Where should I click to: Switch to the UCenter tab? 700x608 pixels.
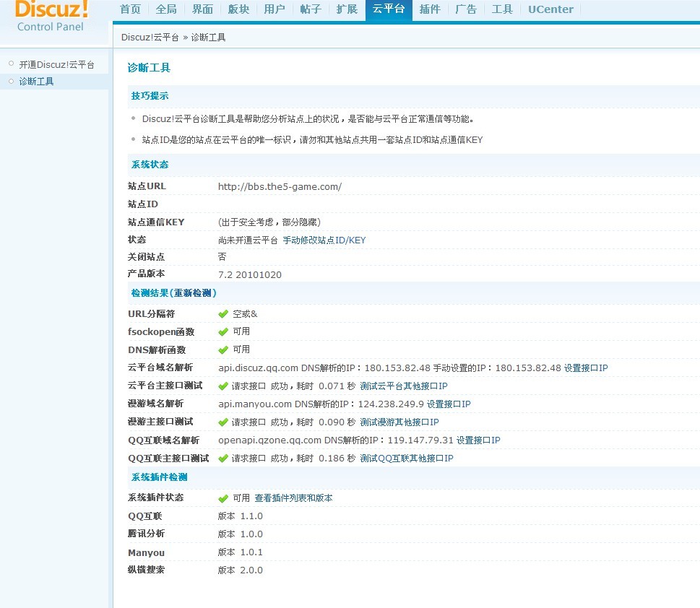click(x=550, y=9)
